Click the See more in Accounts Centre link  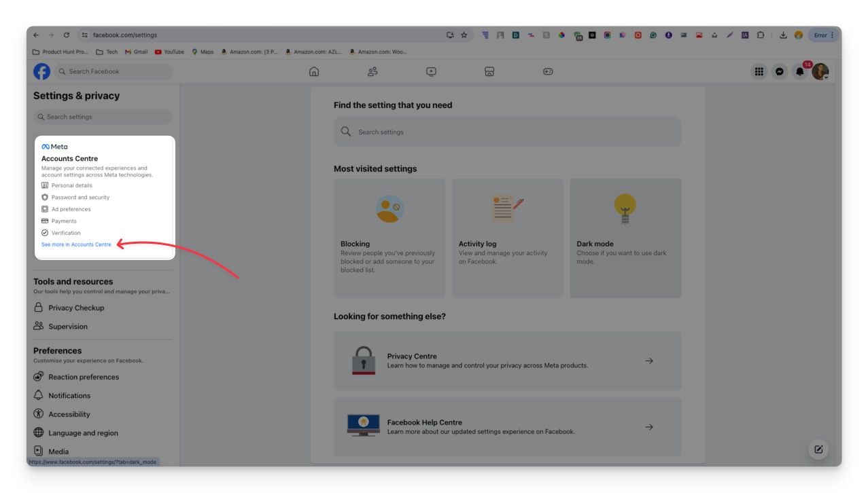click(76, 244)
